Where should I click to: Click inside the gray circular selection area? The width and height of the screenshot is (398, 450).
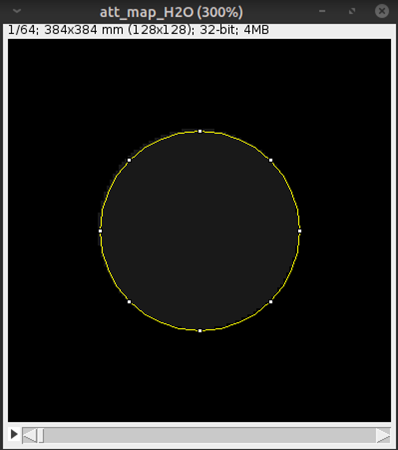(200, 231)
